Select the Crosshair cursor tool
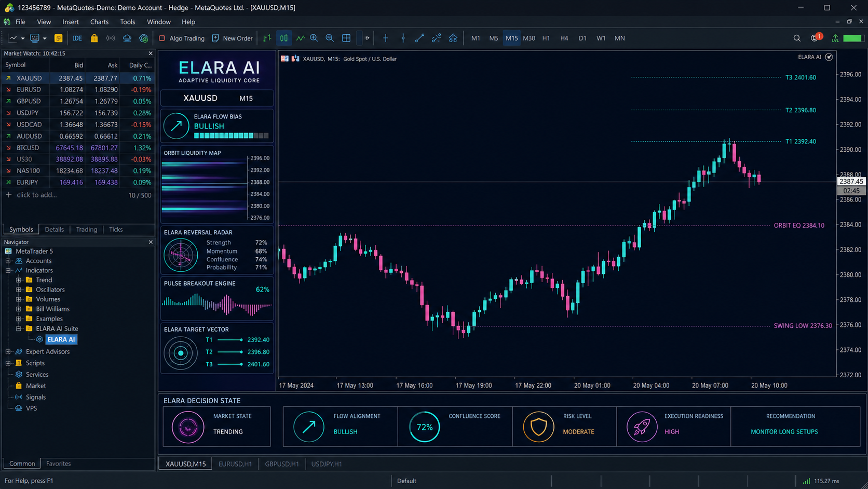 pyautogui.click(x=385, y=38)
